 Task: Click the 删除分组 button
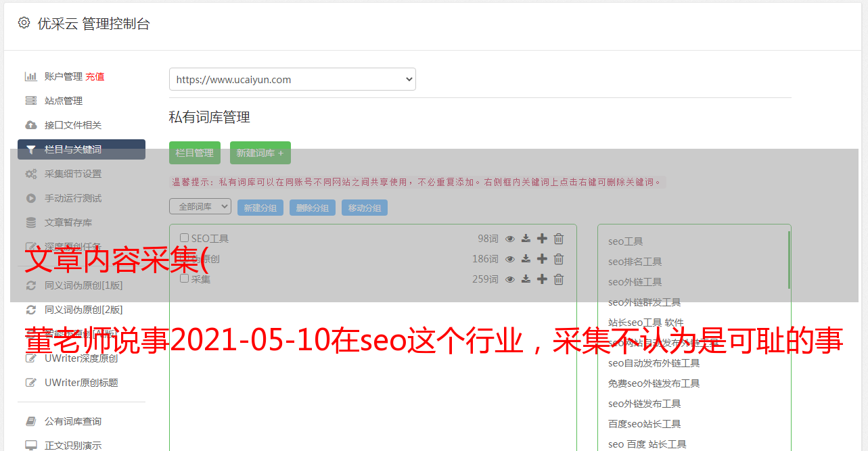click(x=313, y=208)
